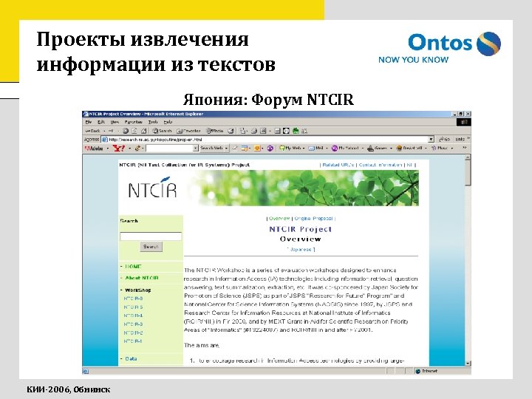Click the Print icon in the browser toolbar
The width and height of the screenshot is (532, 399).
[x=253, y=131]
